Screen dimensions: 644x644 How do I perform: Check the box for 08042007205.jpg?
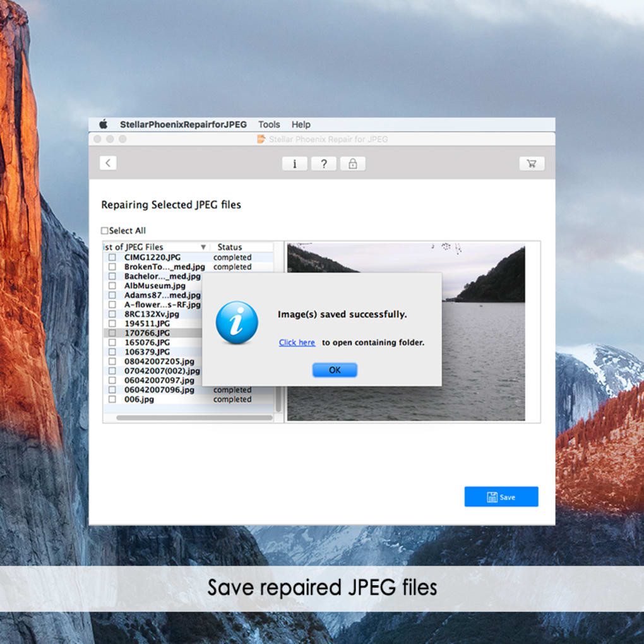(x=112, y=361)
